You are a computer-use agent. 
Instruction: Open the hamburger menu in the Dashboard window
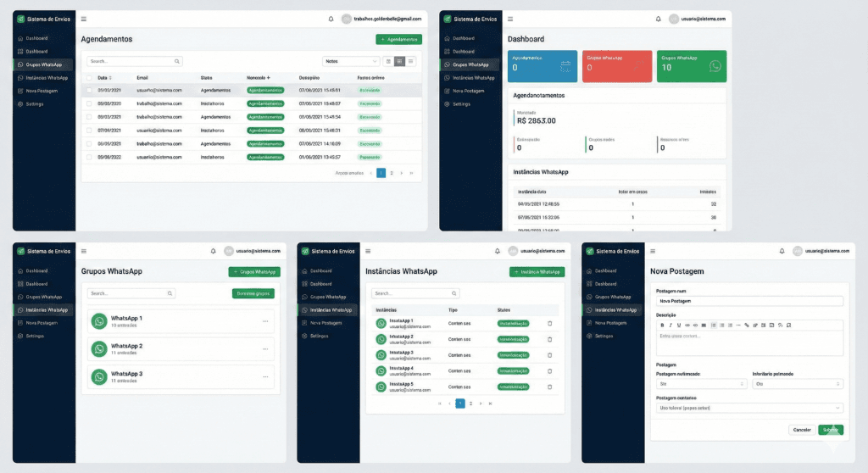(x=510, y=19)
